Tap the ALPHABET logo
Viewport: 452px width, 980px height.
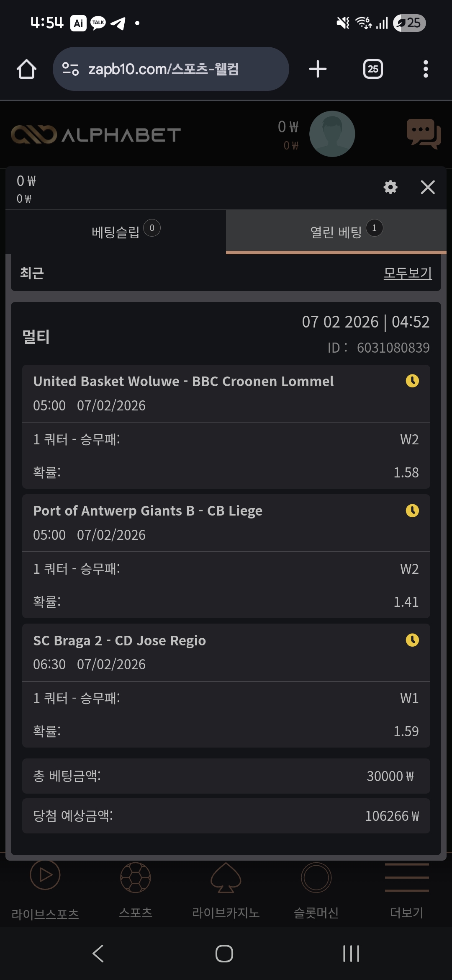pyautogui.click(x=96, y=135)
